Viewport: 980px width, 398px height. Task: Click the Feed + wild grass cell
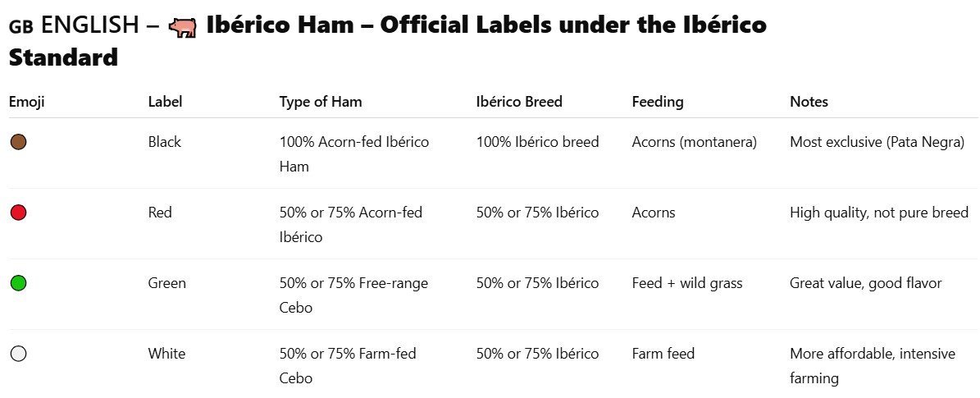pos(687,283)
